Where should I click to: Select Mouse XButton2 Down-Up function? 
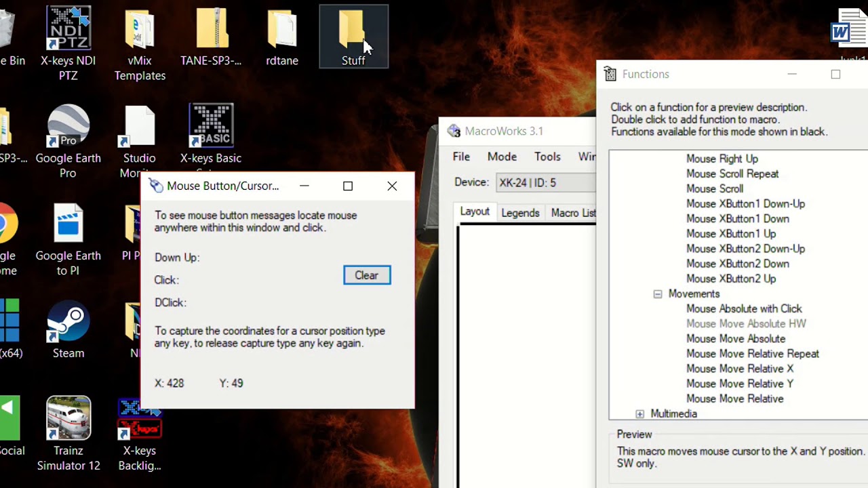(745, 249)
